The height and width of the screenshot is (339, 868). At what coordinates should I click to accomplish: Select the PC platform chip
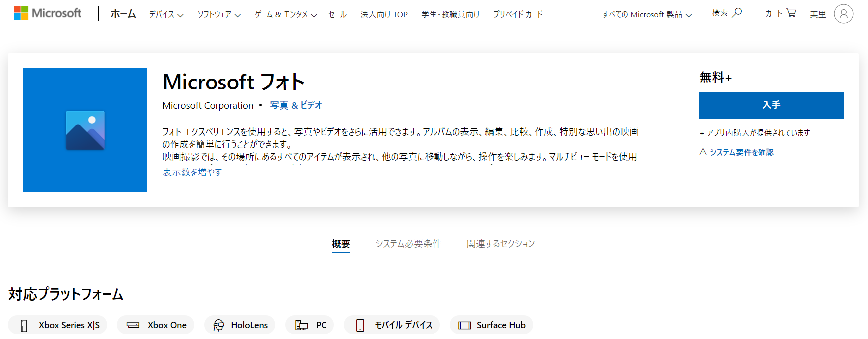click(x=310, y=325)
